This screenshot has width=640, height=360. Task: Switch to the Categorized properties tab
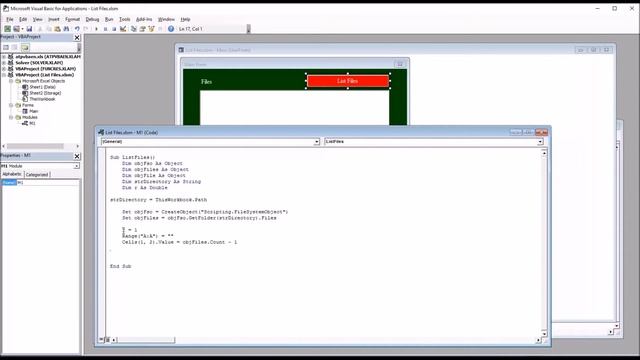pos(37,175)
